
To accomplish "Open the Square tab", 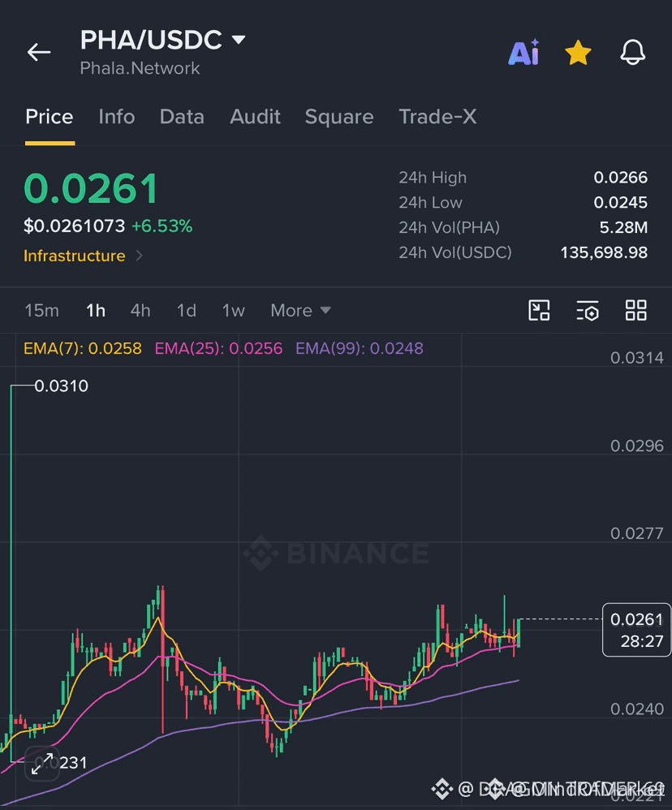I will point(339,117).
